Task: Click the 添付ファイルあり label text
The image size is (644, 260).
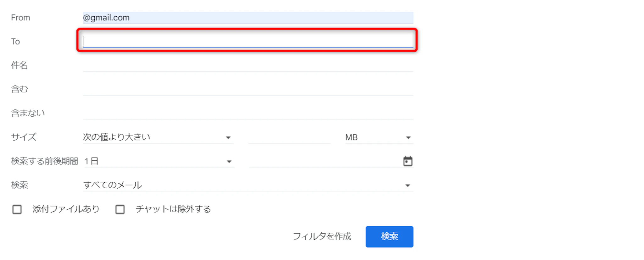Action: pos(66,209)
